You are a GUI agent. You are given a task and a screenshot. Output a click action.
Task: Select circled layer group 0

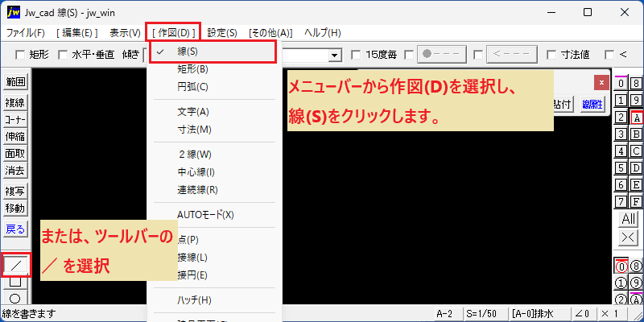tap(621, 266)
